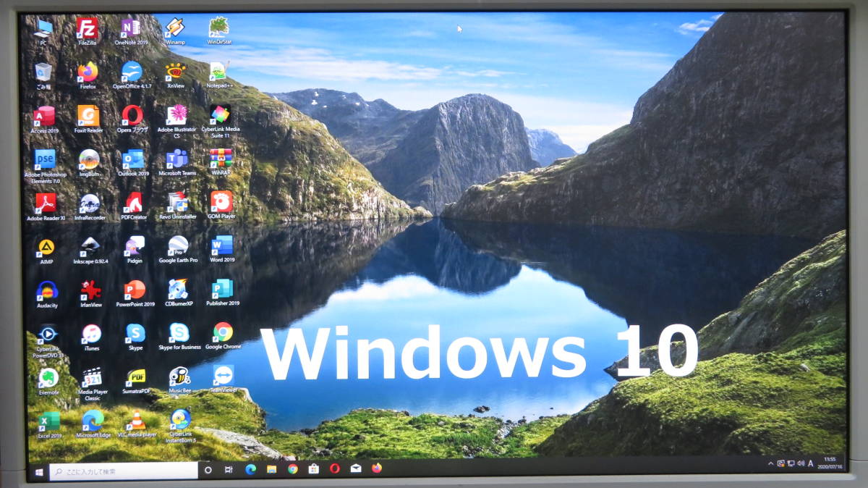Select the Firefox shortcut on the desktop
The height and width of the screenshot is (488, 868).
click(88, 74)
